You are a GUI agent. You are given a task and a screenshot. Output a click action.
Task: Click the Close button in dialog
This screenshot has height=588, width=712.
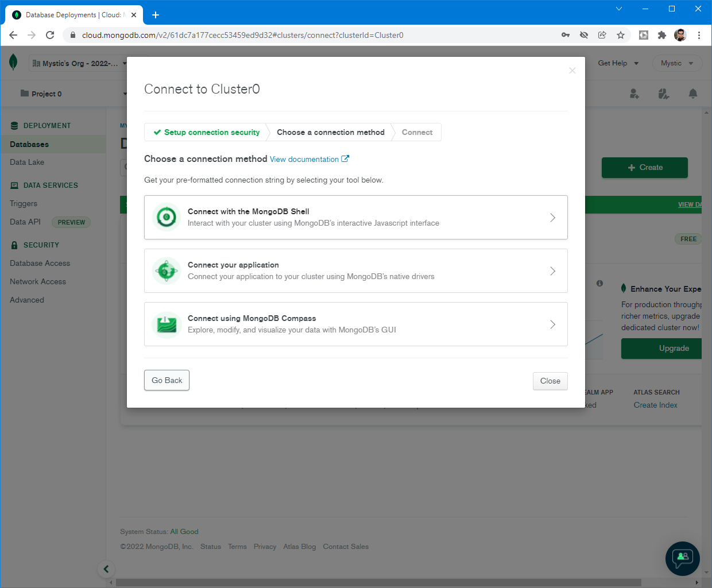550,381
